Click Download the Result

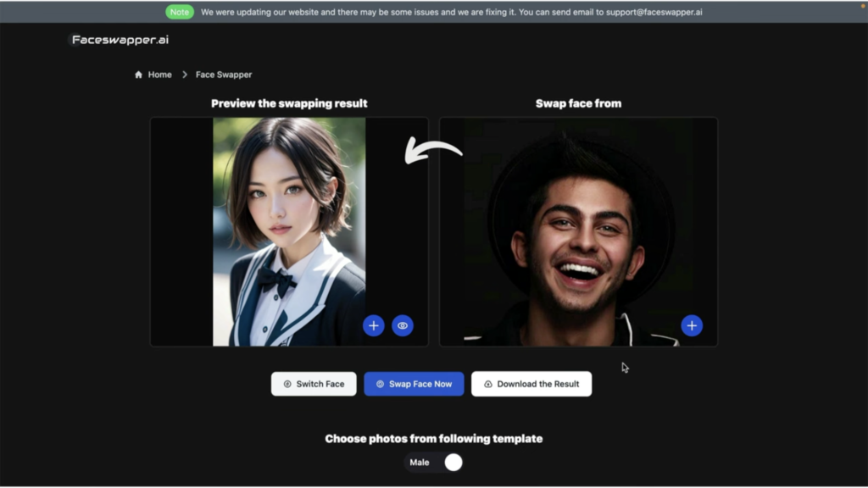coord(531,384)
